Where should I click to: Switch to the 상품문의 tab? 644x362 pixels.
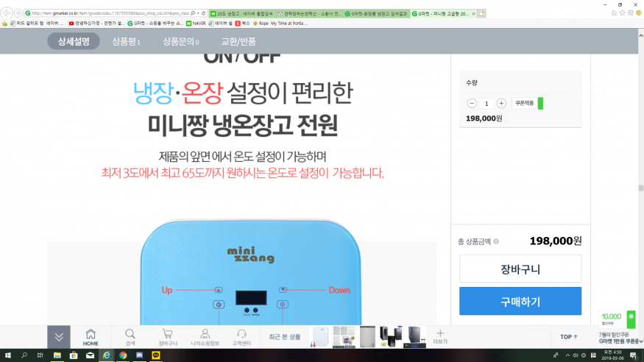(181, 41)
